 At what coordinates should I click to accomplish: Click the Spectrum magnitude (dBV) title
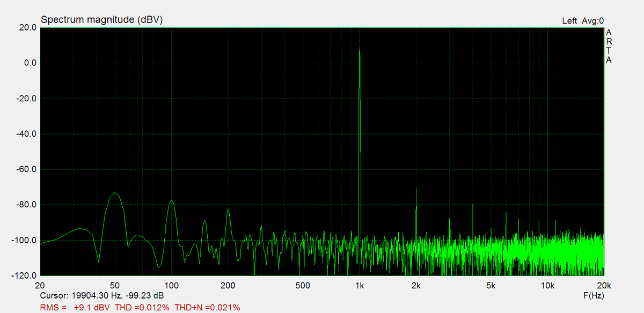[101, 20]
